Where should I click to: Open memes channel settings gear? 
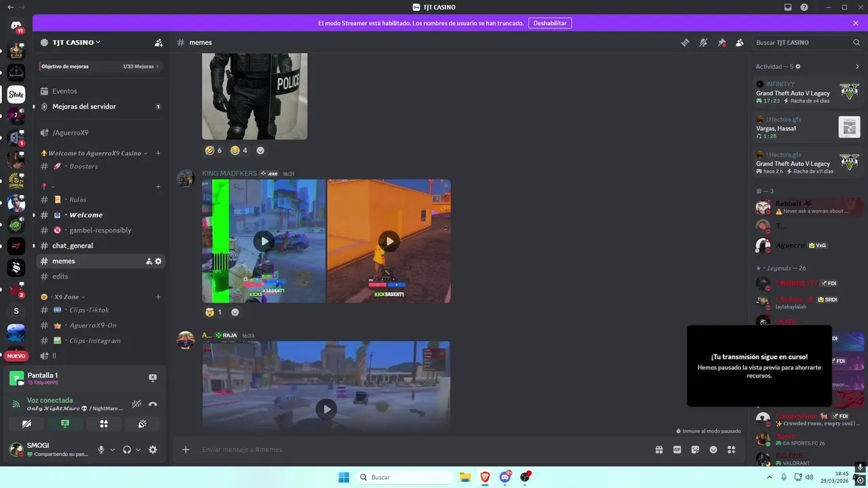[159, 261]
